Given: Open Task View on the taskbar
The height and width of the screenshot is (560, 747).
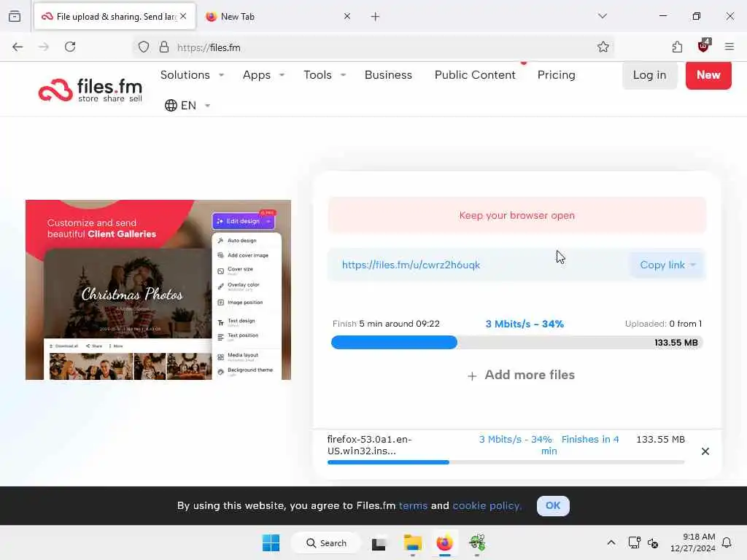Looking at the screenshot, I should (379, 543).
